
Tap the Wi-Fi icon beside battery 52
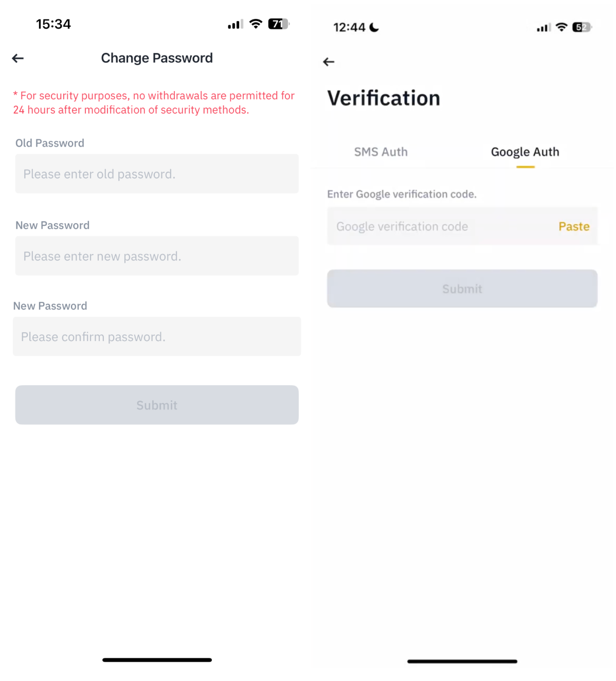(x=561, y=27)
